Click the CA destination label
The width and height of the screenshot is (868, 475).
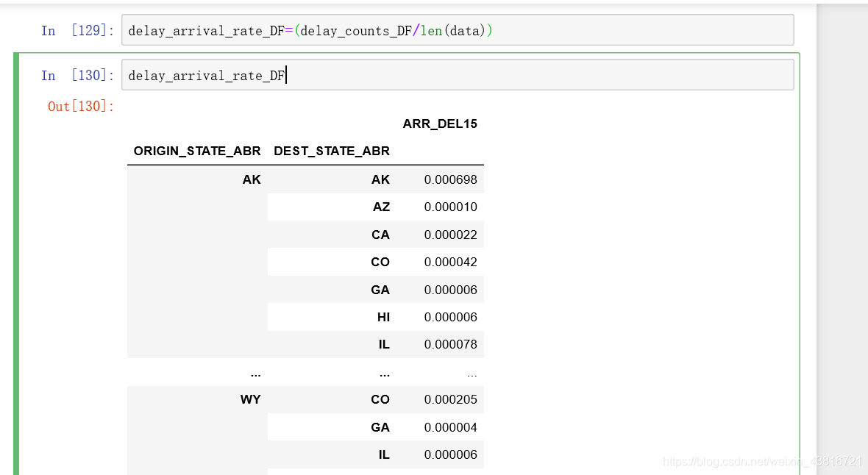coord(380,235)
